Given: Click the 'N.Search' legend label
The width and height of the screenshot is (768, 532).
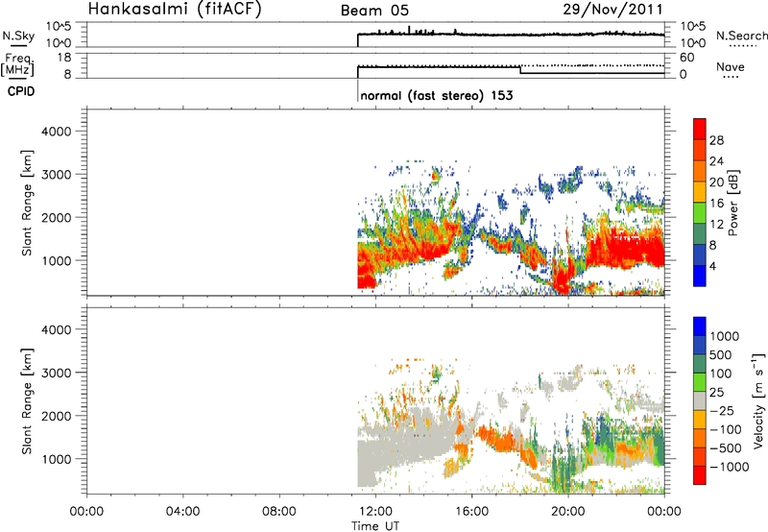Looking at the screenshot, I should 742,36.
